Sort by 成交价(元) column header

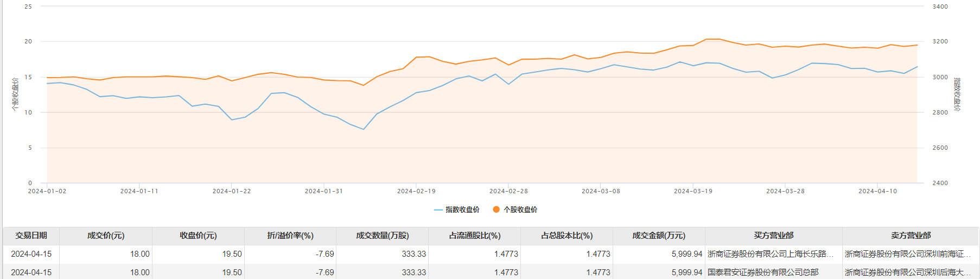[106, 236]
